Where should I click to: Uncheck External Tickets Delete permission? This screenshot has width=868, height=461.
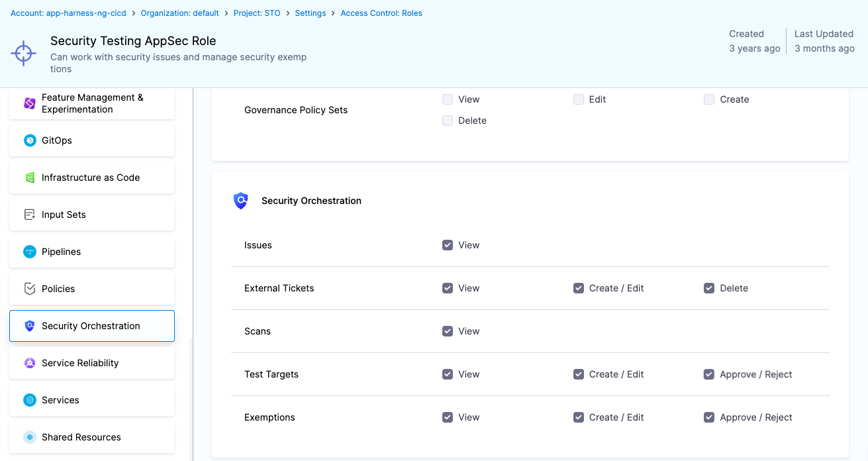(709, 288)
